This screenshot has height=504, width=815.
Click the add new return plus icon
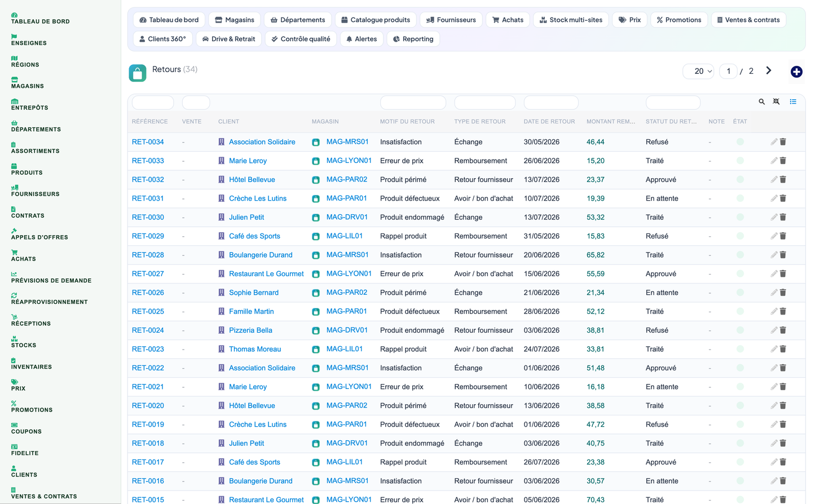coord(796,72)
